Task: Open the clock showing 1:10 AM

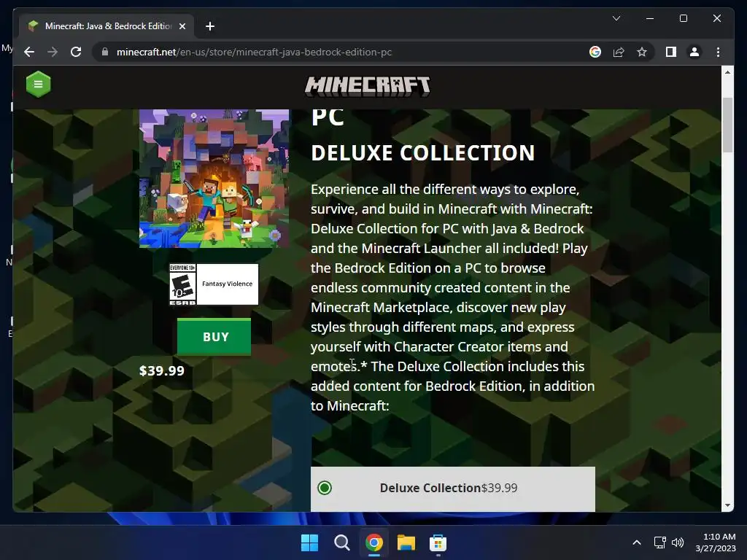Action: point(716,542)
